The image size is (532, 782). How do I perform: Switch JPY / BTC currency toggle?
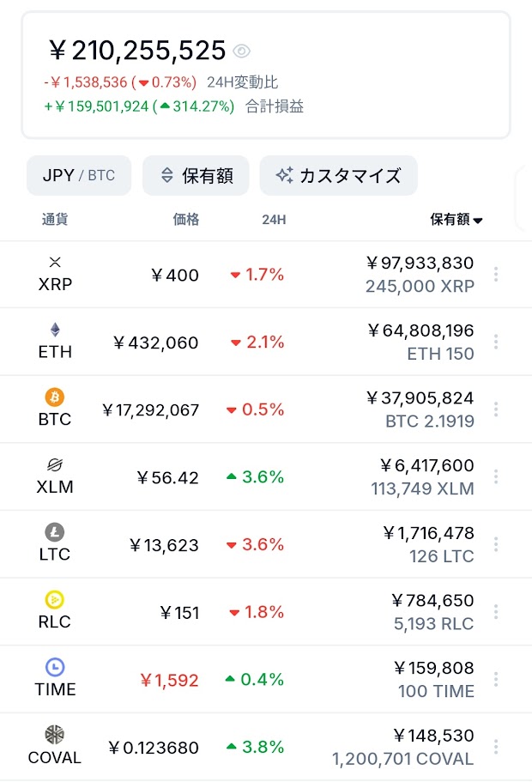coord(79,176)
